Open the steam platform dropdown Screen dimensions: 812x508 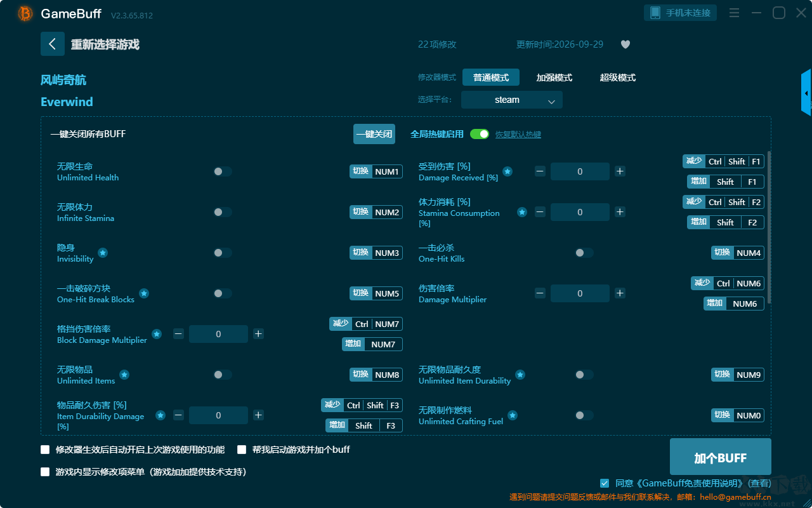(x=512, y=100)
